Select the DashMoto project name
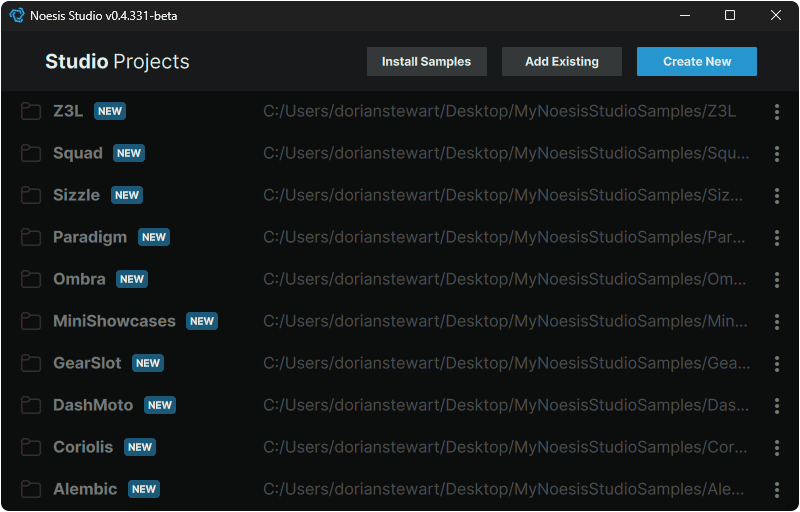800x512 pixels. point(93,405)
